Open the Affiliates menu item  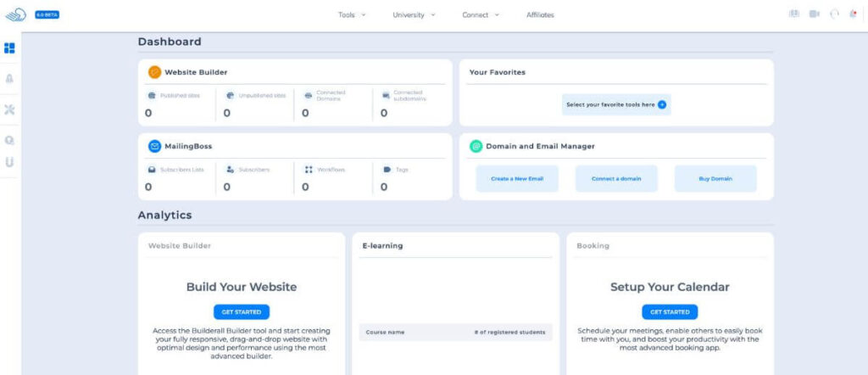point(540,15)
